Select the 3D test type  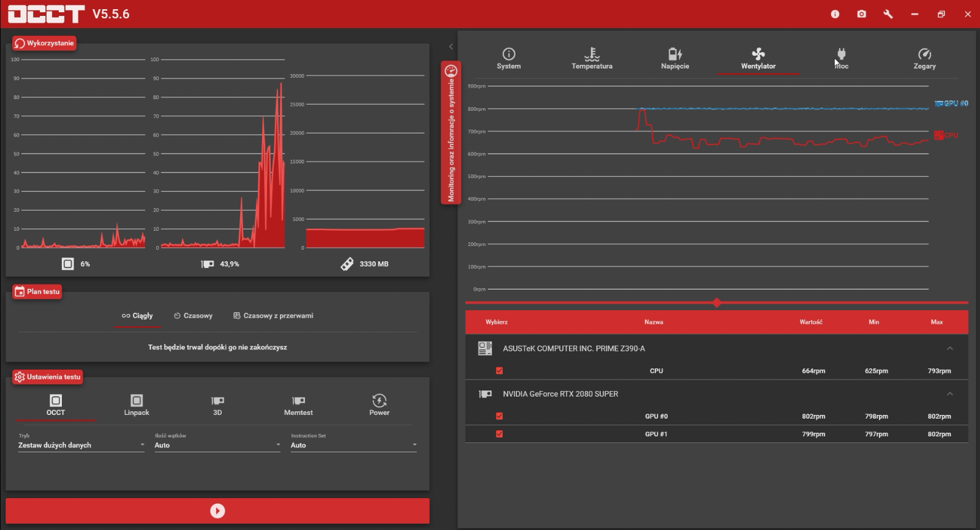pos(217,406)
